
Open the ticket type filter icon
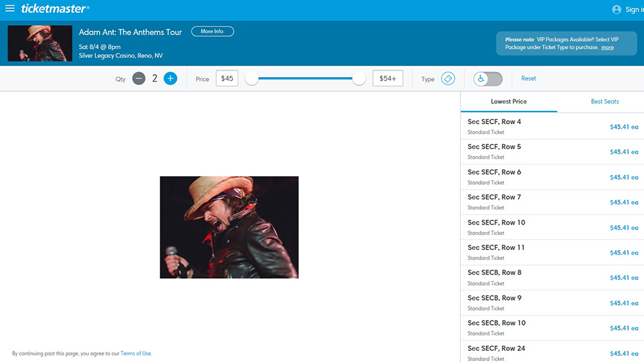pos(448,79)
